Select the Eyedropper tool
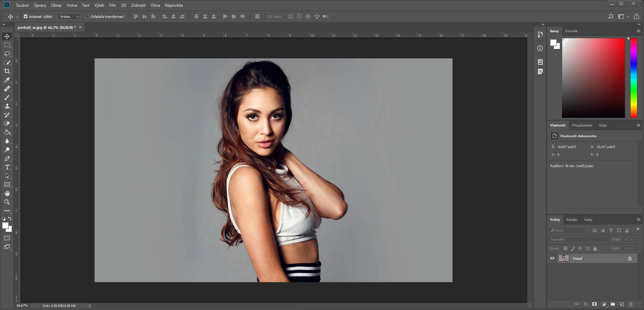This screenshot has height=310, width=644. (7, 80)
